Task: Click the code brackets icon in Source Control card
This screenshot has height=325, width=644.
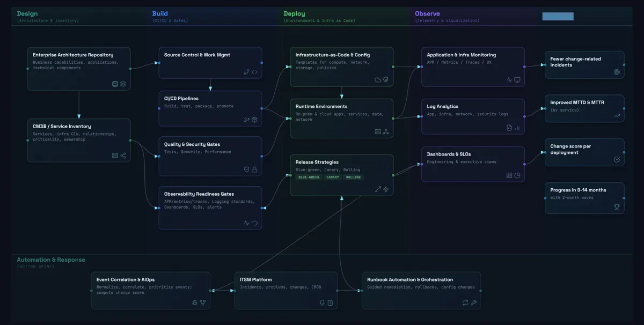Action: [x=254, y=72]
